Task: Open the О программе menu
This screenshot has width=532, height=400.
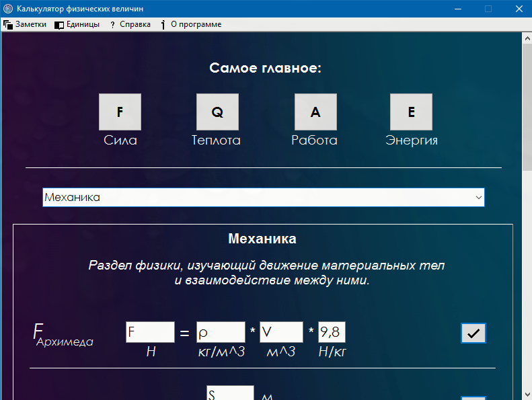Action: click(192, 24)
